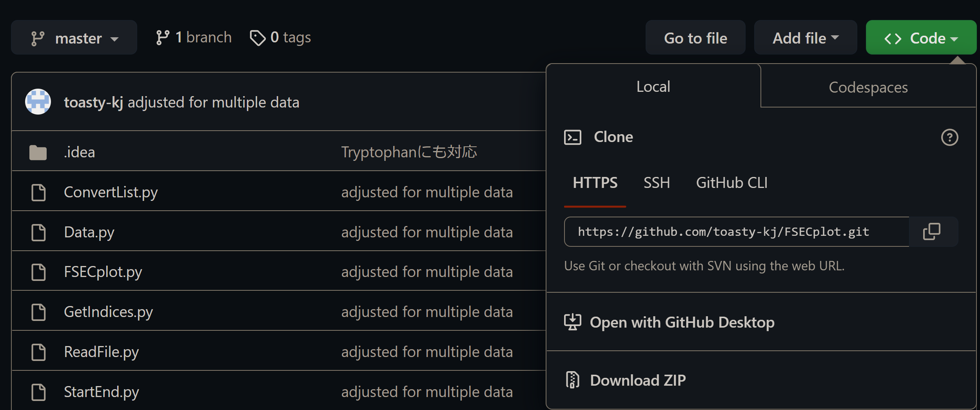Image resolution: width=980 pixels, height=410 pixels.
Task: Click the tag icon next to 0 tags
Action: (x=258, y=38)
